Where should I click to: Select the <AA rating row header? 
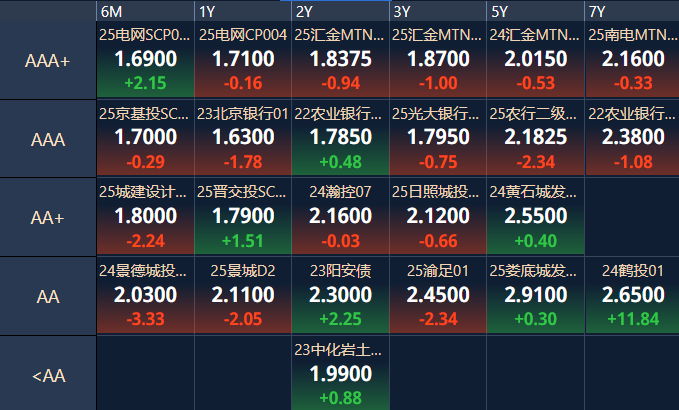(x=48, y=376)
